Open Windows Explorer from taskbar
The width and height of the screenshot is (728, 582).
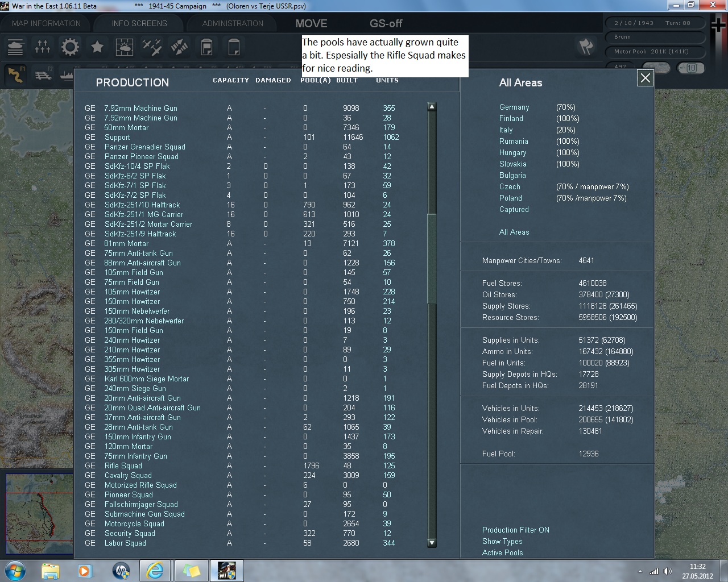click(50, 571)
